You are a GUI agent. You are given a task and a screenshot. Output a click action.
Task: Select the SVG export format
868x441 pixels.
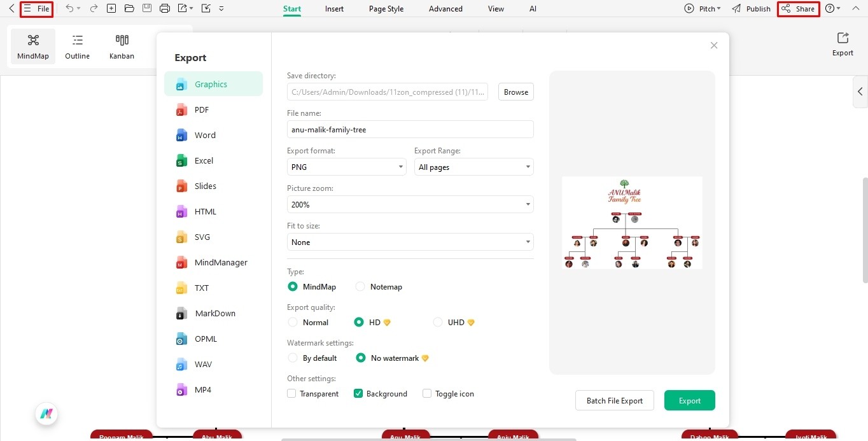click(x=202, y=237)
